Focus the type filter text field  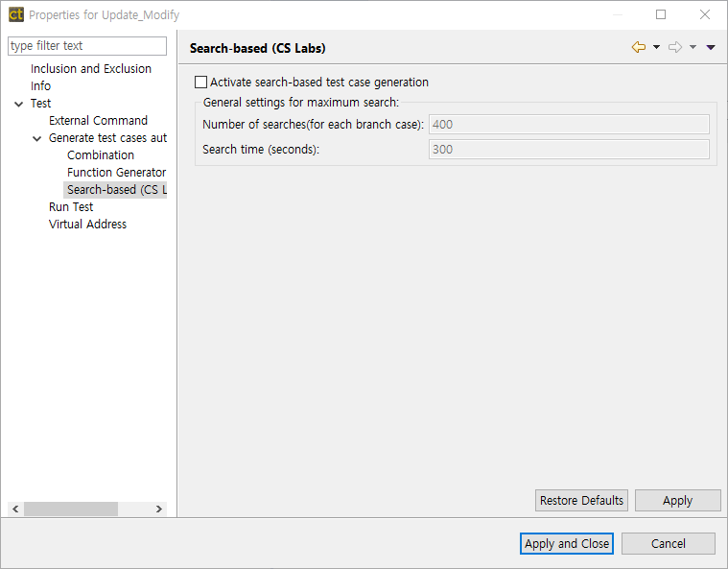pos(87,46)
